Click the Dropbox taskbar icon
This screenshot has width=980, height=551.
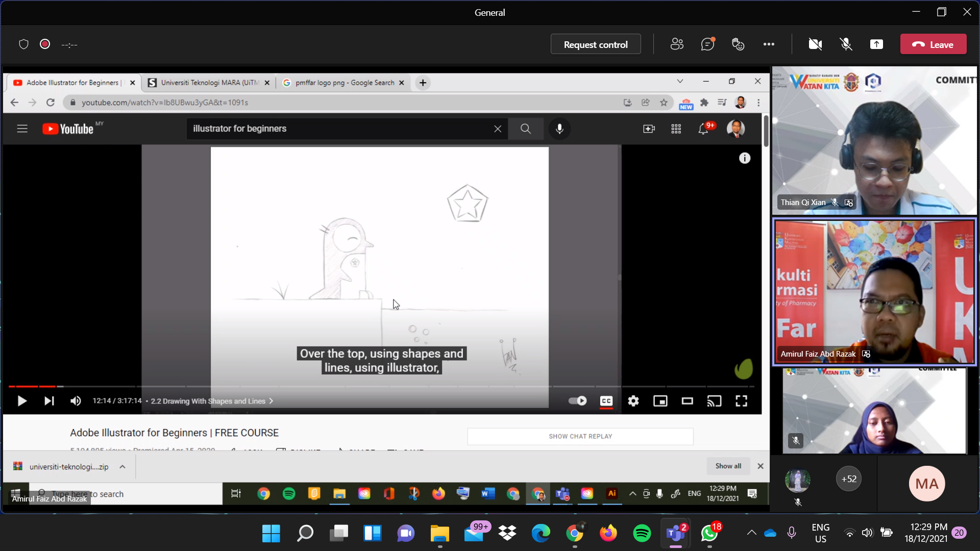click(507, 533)
